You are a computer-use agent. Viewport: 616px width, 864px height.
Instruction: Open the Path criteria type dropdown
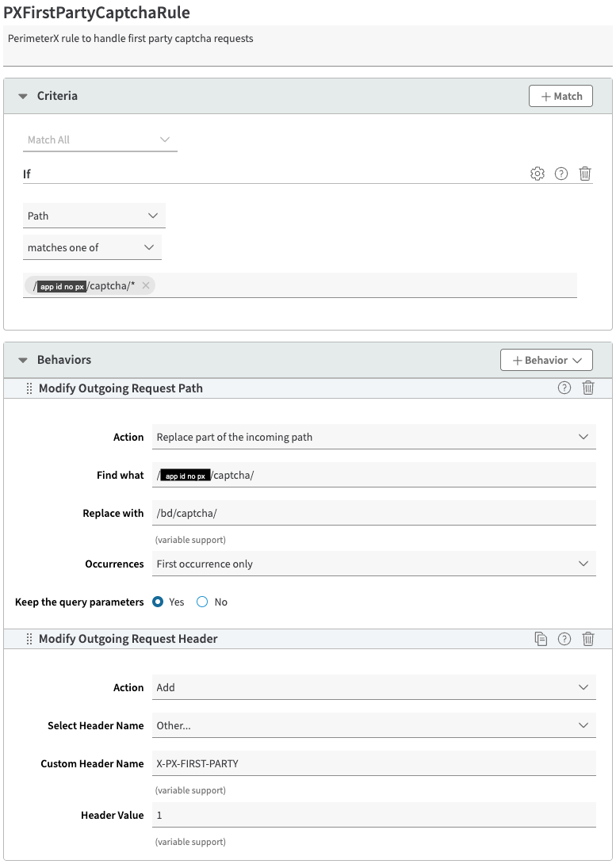tap(94, 216)
